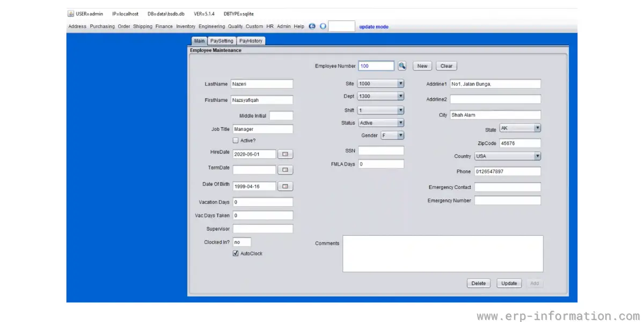Viewport: 644px width, 322px height.
Task: Open the Engineering menu
Action: pos(211,26)
